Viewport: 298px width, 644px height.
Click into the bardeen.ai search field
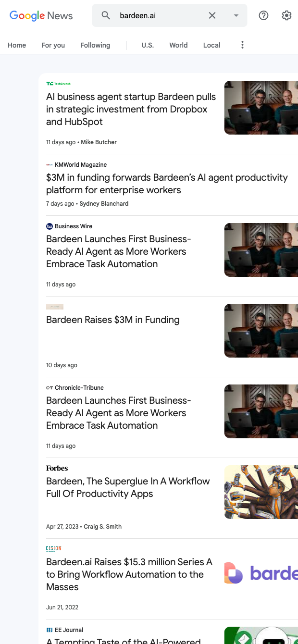pyautogui.click(x=159, y=15)
